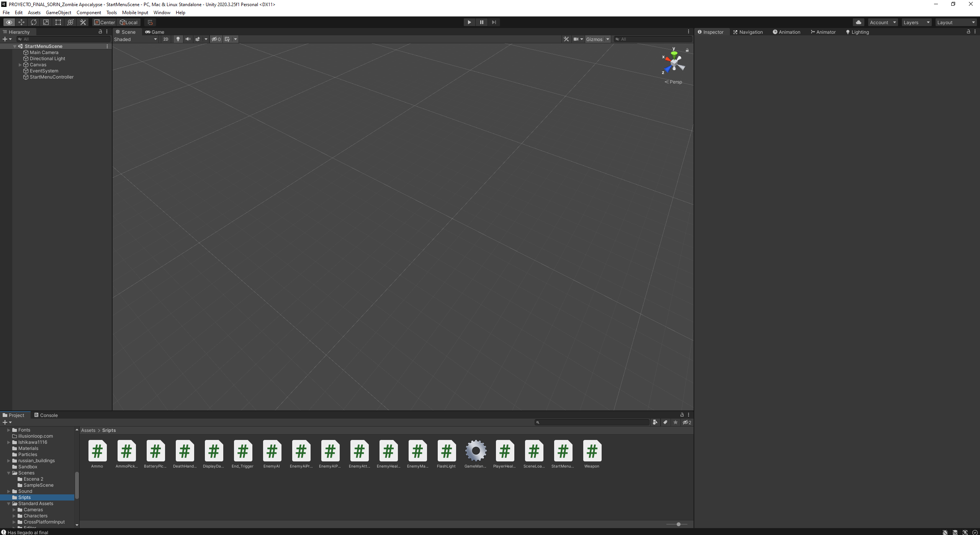Image resolution: width=980 pixels, height=535 pixels.
Task: Select the EnemyAI script in the Project panel
Action: tap(272, 451)
